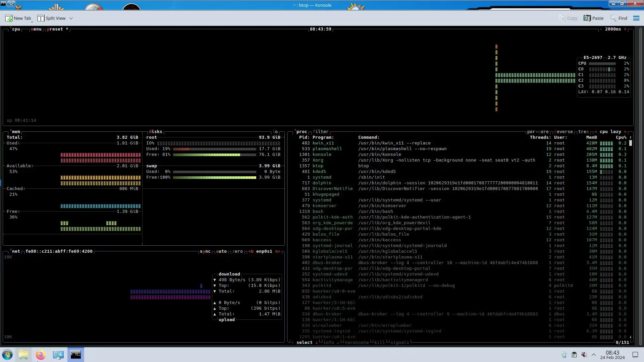Screen dimensions: 644x362
Task: Toggle process tree view
Action: (x=583, y=132)
